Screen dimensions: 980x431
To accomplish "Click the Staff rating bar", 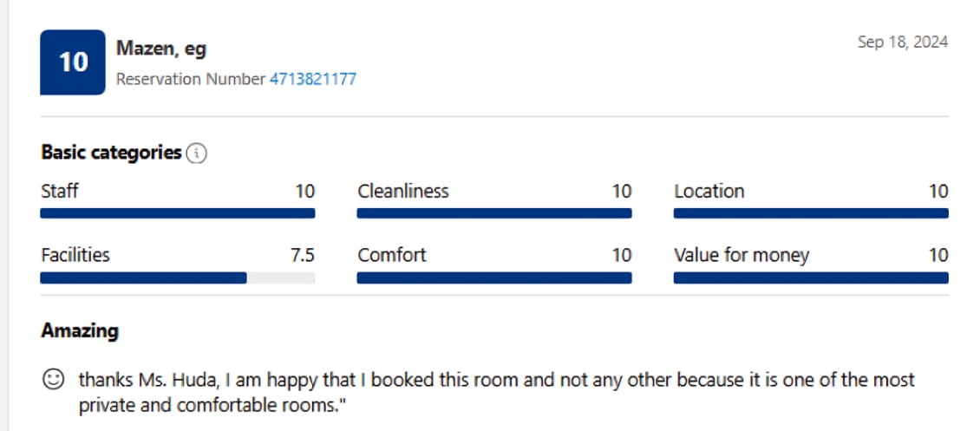I will [x=178, y=213].
